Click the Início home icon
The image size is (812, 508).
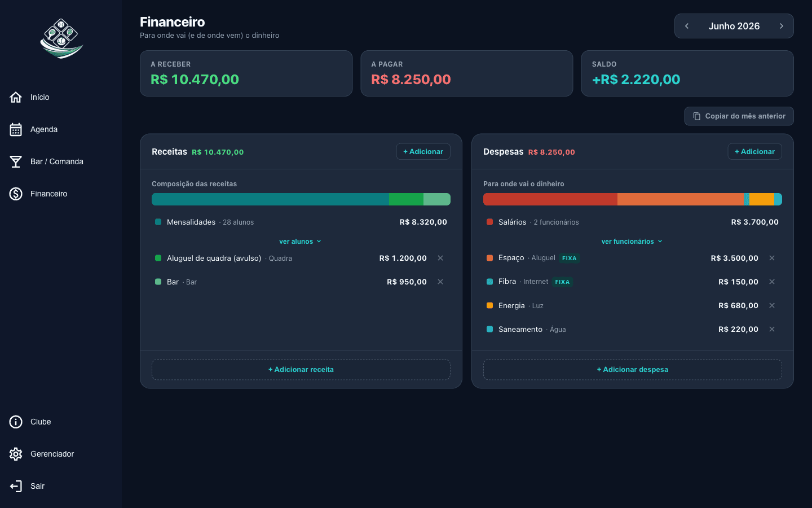pos(16,97)
